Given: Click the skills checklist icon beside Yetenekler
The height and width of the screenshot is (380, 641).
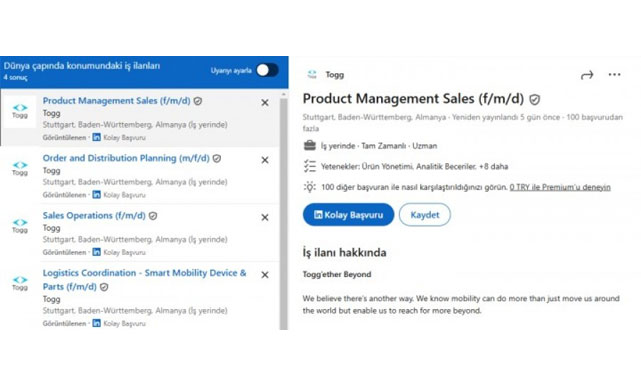Looking at the screenshot, I should (x=310, y=166).
